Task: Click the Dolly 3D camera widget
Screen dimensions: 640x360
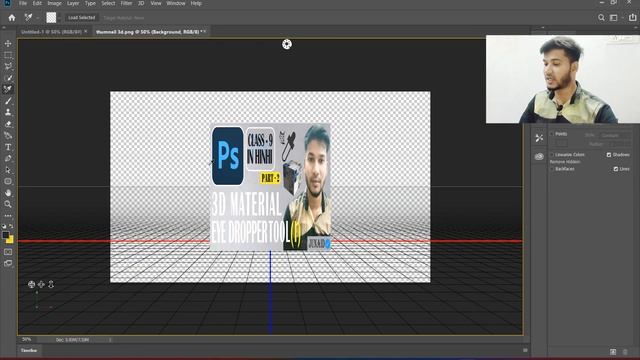Action: (51, 284)
